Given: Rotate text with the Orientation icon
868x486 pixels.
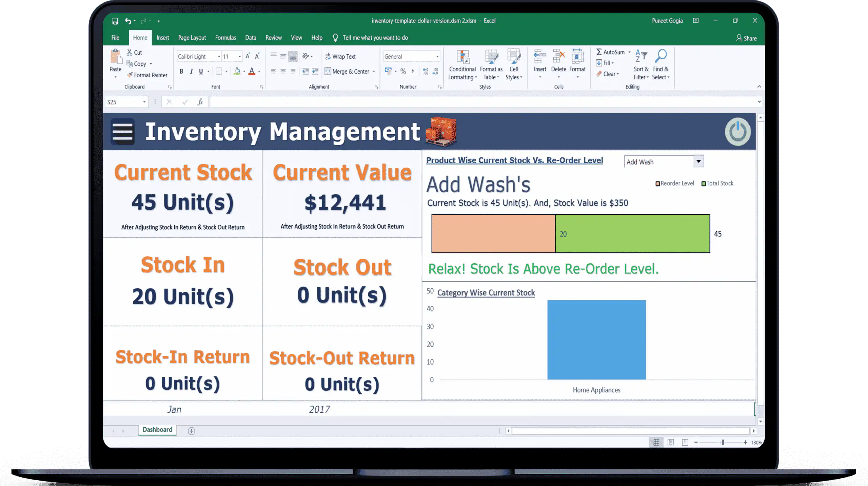Looking at the screenshot, I should pyautogui.click(x=305, y=56).
